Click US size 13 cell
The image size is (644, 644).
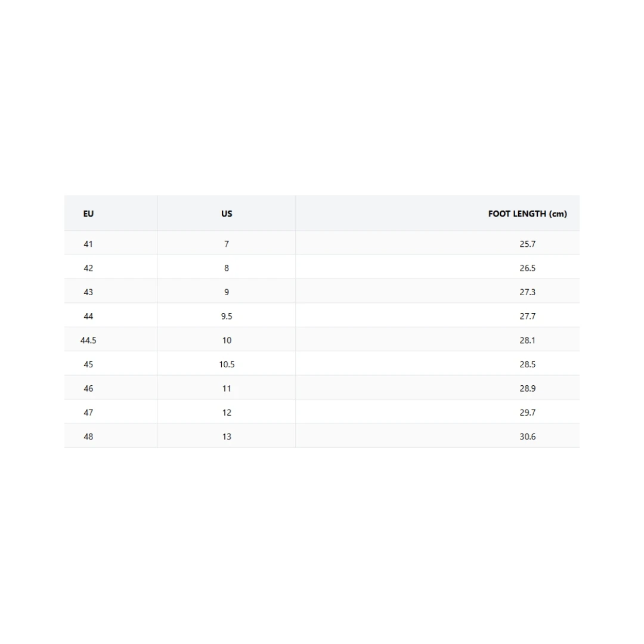[227, 436]
